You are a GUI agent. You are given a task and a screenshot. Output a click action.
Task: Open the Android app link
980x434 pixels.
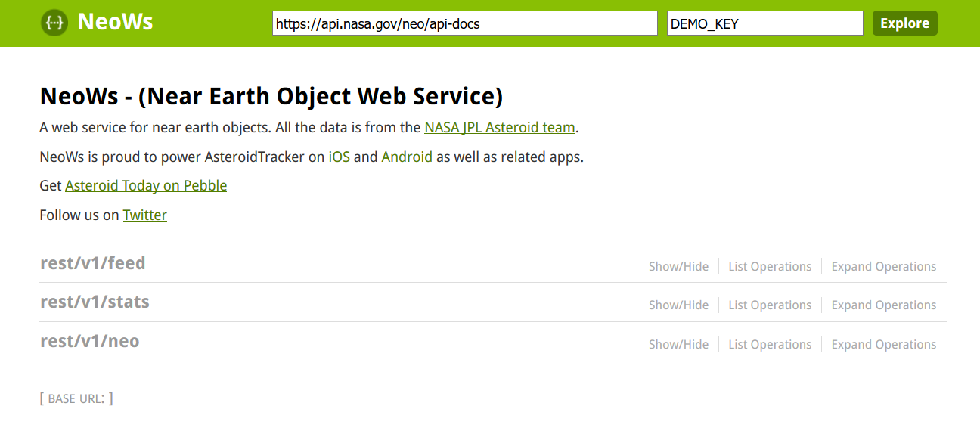pyautogui.click(x=407, y=157)
